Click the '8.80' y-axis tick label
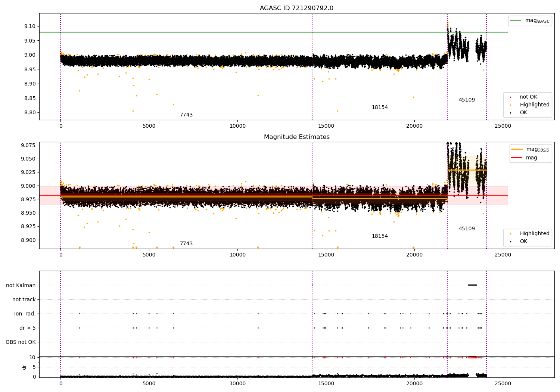 [x=31, y=113]
